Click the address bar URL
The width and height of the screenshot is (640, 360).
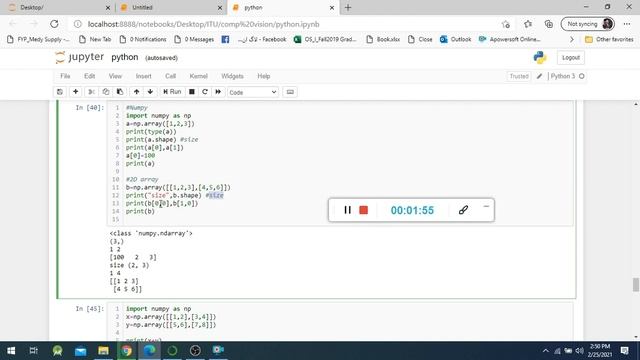tap(203, 24)
